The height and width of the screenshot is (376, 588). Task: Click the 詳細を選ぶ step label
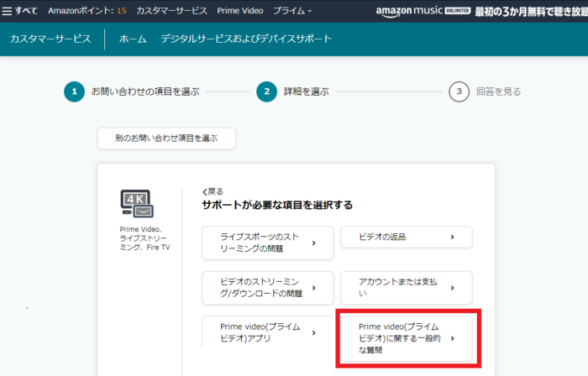307,91
